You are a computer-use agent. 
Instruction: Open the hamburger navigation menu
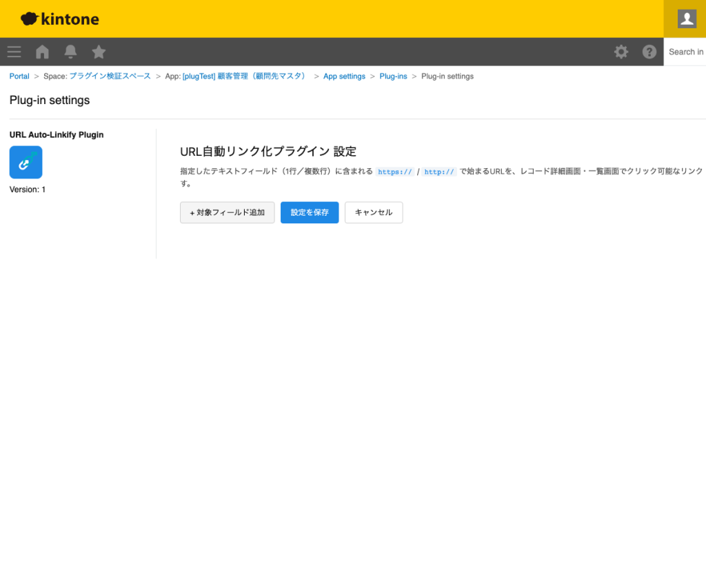(14, 52)
